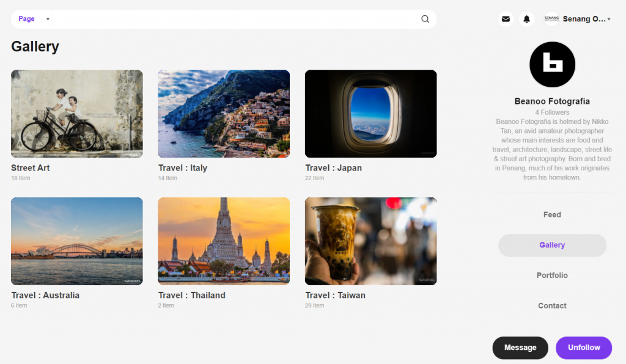This screenshot has height=364, width=626.
Task: Click the Senang account avatar icon
Action: 551,19
